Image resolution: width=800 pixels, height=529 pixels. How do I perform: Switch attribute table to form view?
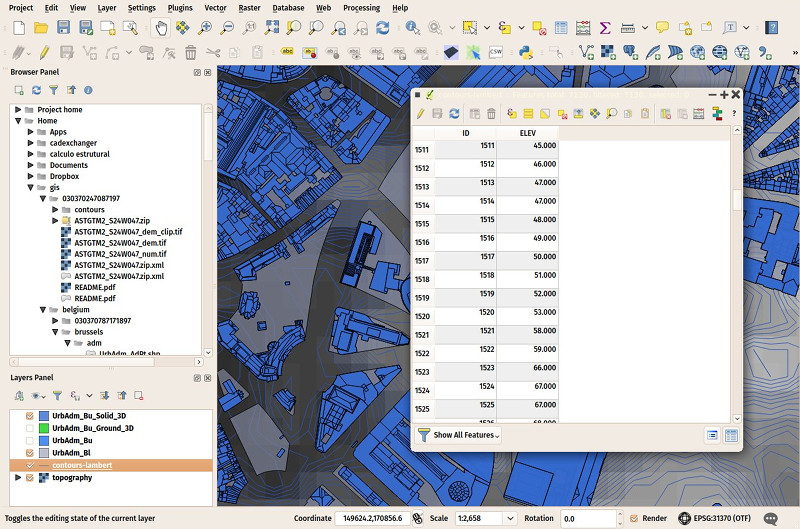(712, 435)
